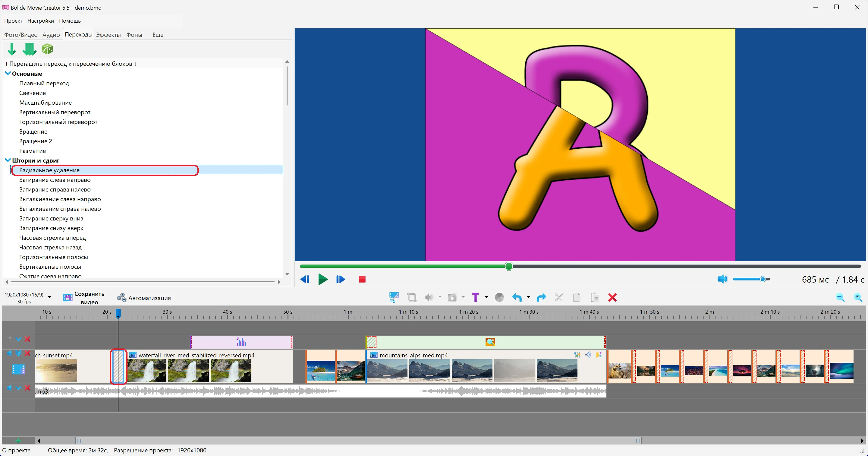Image resolution: width=868 pixels, height=456 pixels.
Task: Click the split video scissors-on-film icon
Action: [x=394, y=297]
